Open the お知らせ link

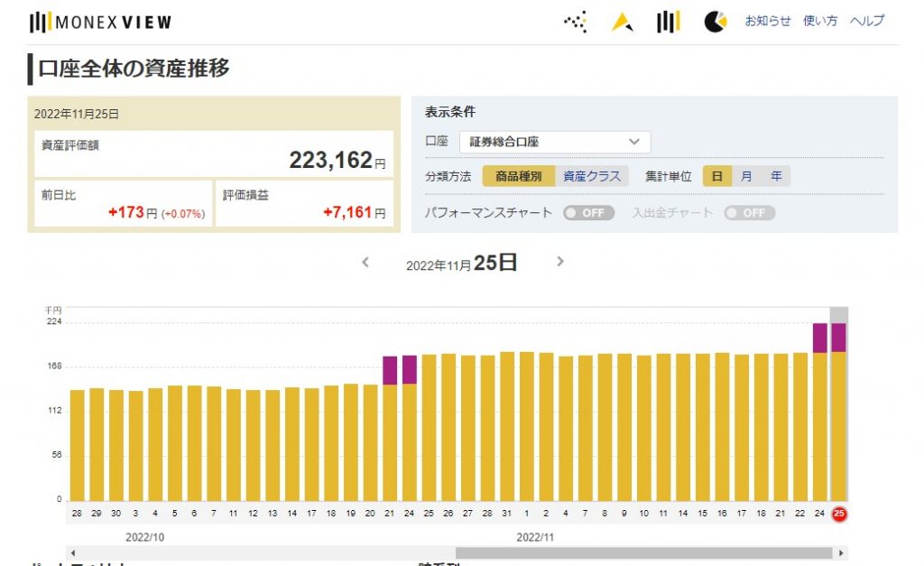pos(767,21)
